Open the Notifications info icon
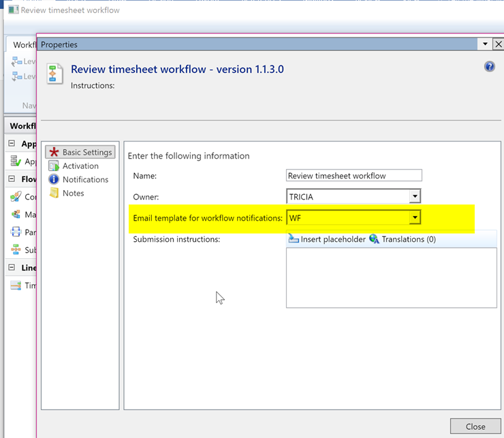 [53, 180]
